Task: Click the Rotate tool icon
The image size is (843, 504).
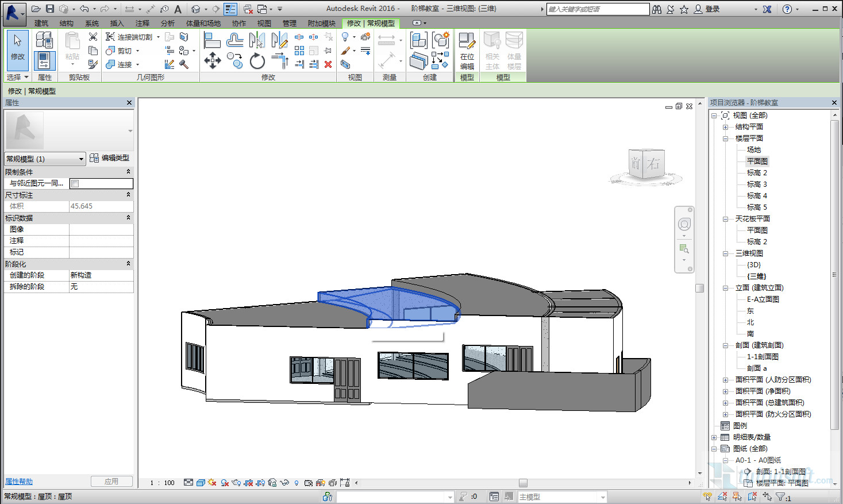Action: point(257,61)
